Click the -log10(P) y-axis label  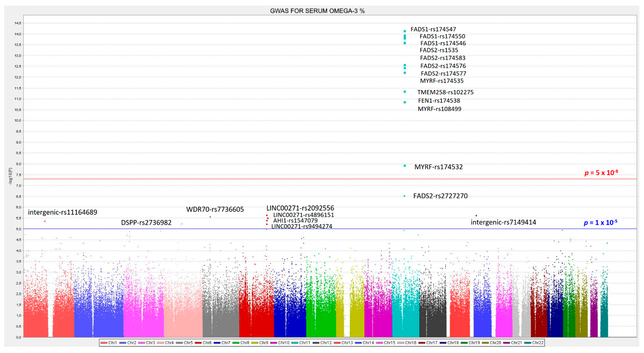[x=11, y=176]
